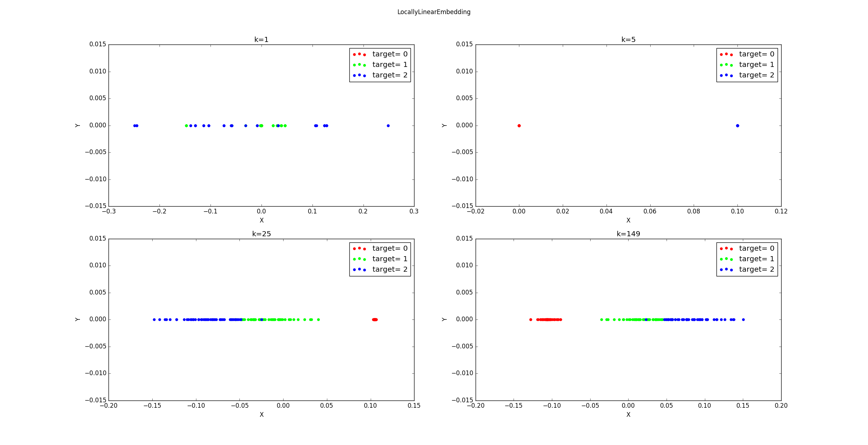Image resolution: width=868 pixels, height=445 pixels.
Task: Click the 'target= 2' legend text in k=1 plot
Action: click(390, 75)
